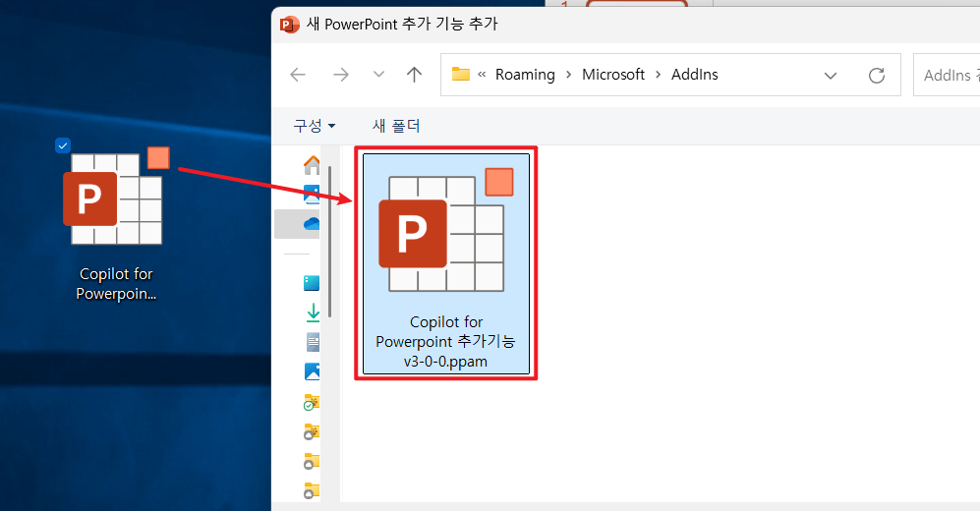The width and height of the screenshot is (980, 511).
Task: Open address bar history dropdown
Action: (830, 76)
